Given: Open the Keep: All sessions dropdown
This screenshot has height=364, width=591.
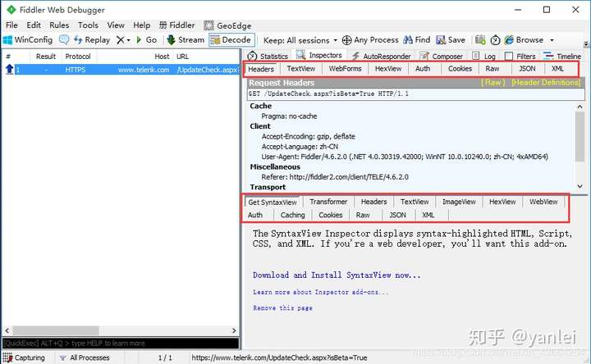Looking at the screenshot, I should coord(300,40).
